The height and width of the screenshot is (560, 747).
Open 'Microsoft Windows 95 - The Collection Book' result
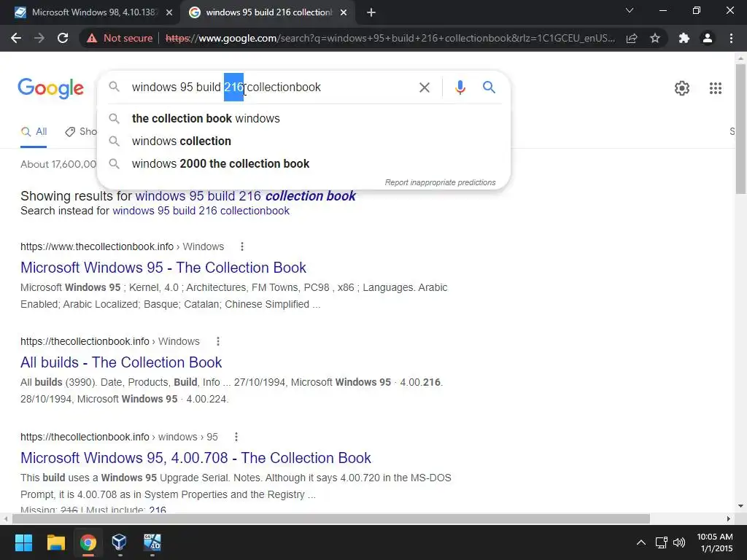(163, 268)
